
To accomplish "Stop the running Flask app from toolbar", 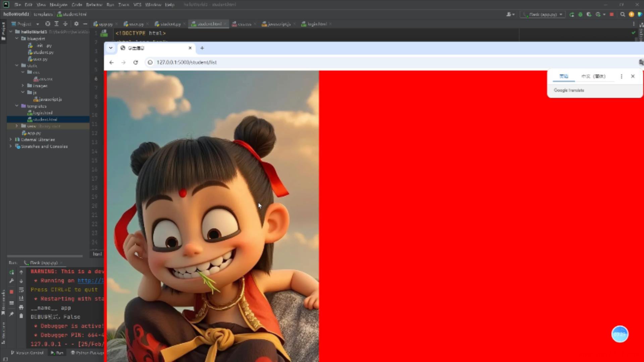I will [612, 14].
